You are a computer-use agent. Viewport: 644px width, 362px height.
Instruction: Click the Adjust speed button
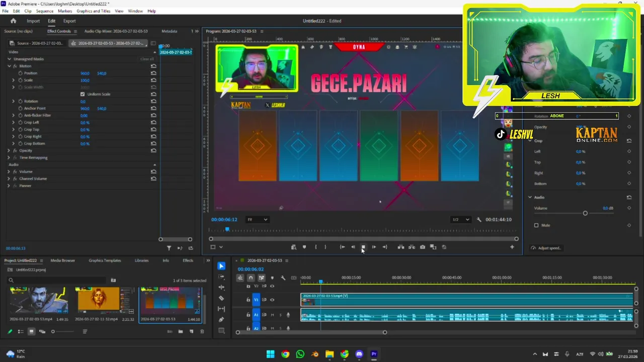[x=546, y=248]
